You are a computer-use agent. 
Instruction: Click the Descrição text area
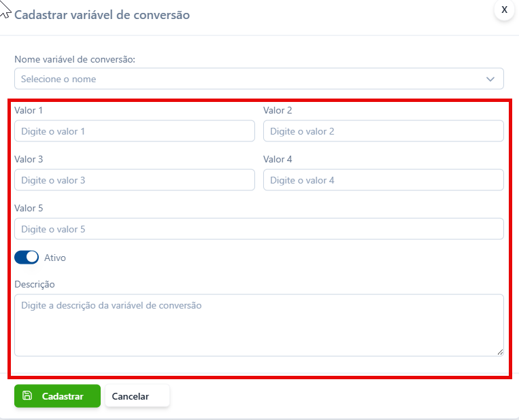259,326
